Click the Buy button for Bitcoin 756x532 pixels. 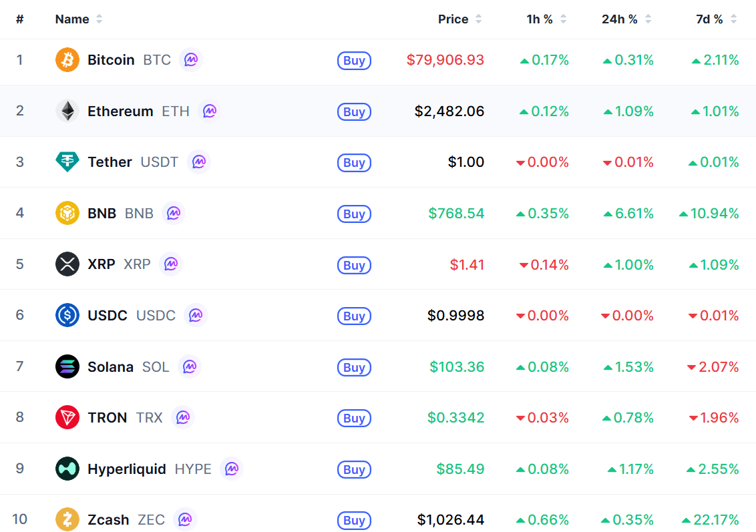pos(354,61)
